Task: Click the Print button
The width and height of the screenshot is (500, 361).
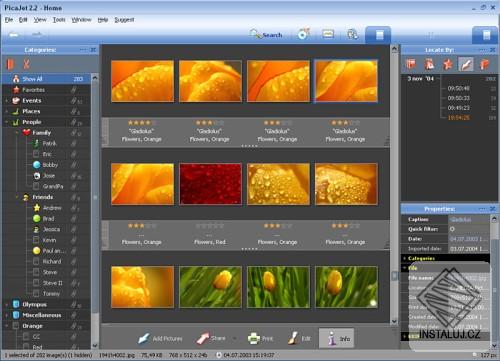Action: (260, 338)
